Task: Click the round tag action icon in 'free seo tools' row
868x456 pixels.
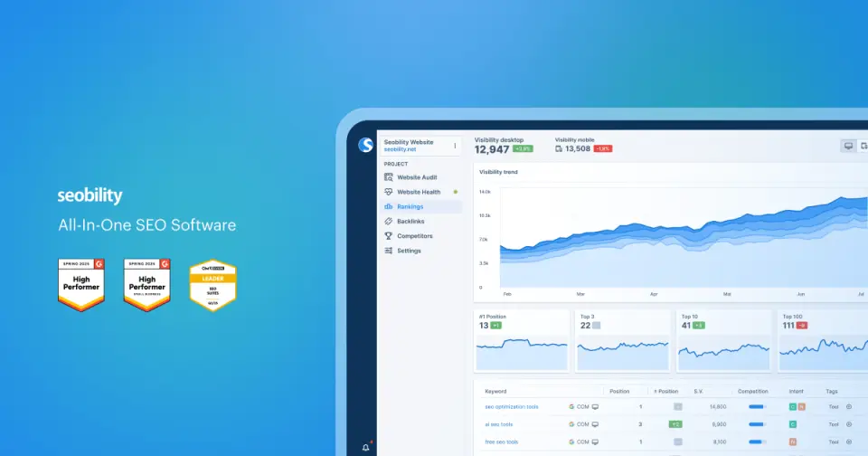Action: 849,442
